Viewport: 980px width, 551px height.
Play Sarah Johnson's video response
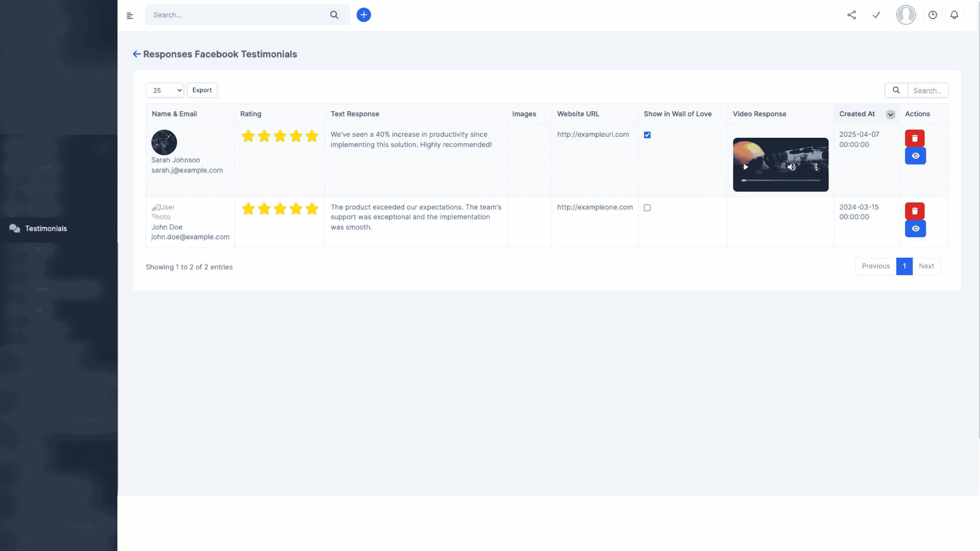click(x=746, y=167)
